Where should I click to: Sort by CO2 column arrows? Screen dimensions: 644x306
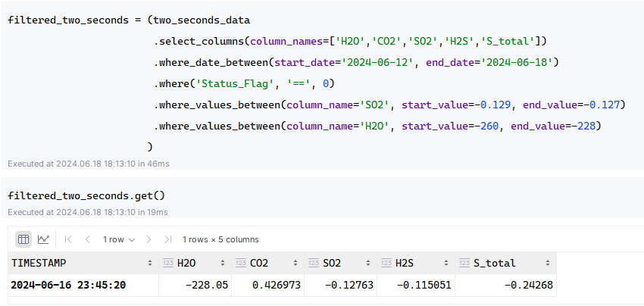point(295,264)
